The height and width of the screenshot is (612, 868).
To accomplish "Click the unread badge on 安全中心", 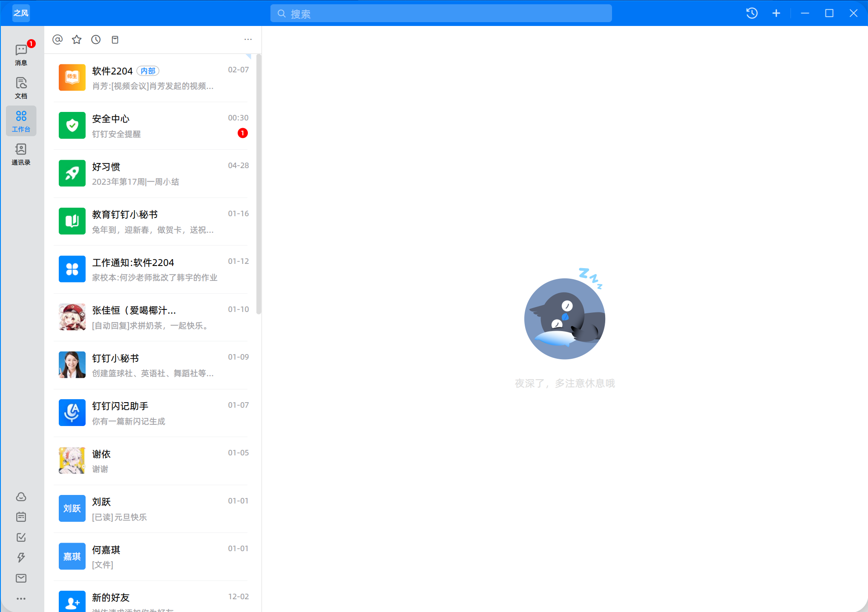I will tap(243, 133).
